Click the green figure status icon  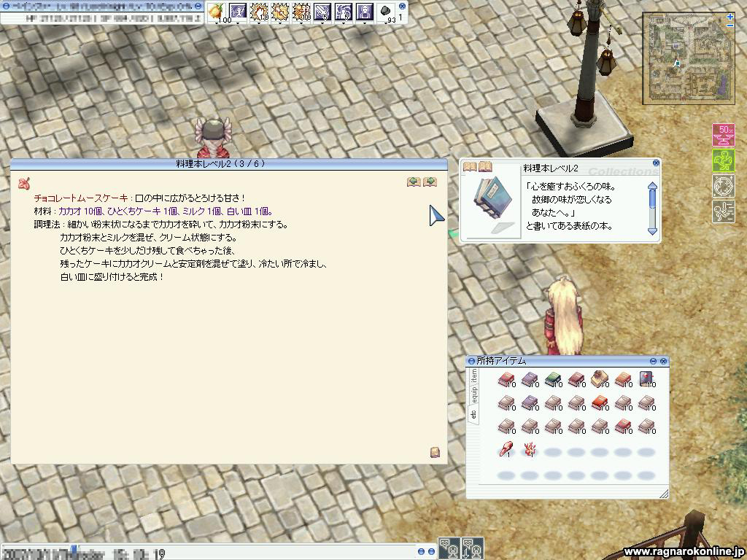click(723, 161)
